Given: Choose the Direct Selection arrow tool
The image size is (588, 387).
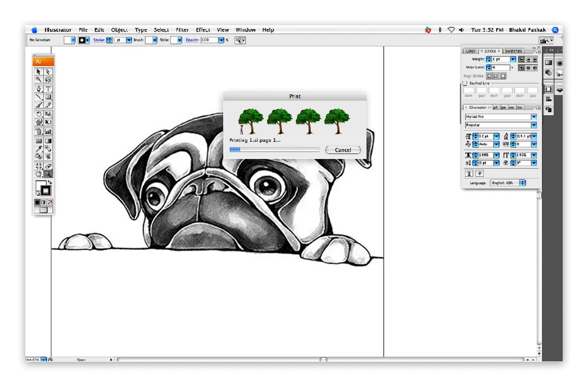Looking at the screenshot, I should click(48, 72).
